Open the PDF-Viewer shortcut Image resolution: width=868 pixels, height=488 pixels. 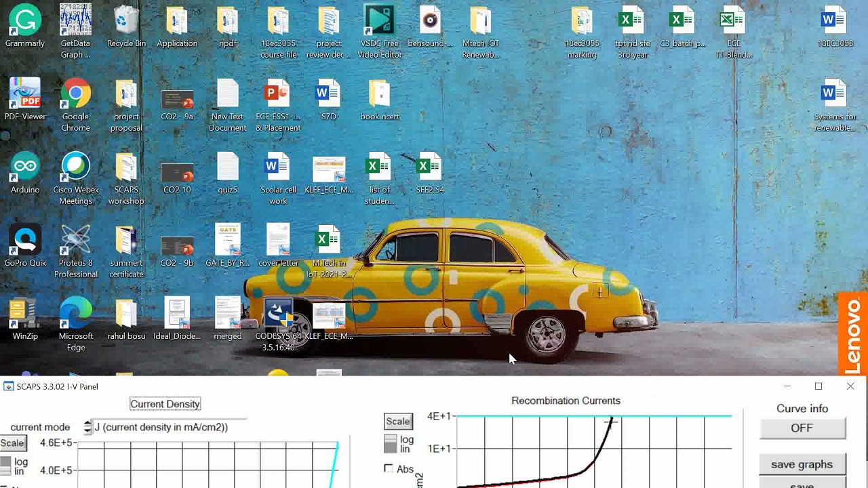[x=25, y=100]
